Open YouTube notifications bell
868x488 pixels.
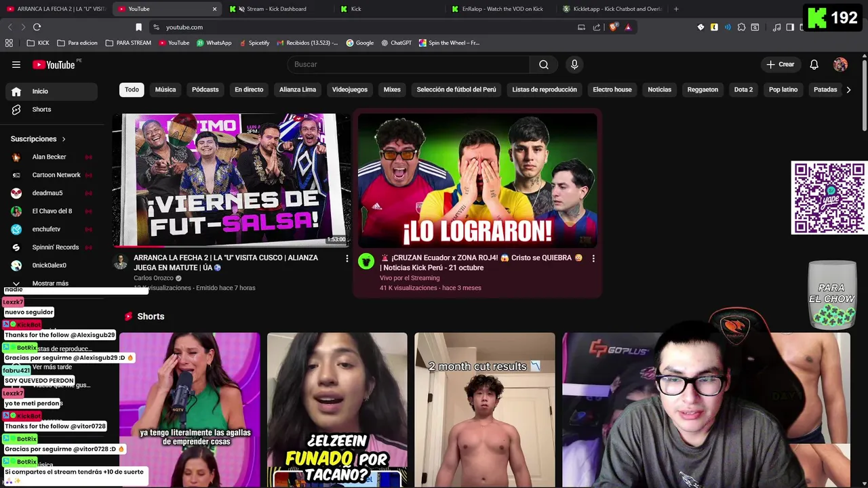point(814,64)
